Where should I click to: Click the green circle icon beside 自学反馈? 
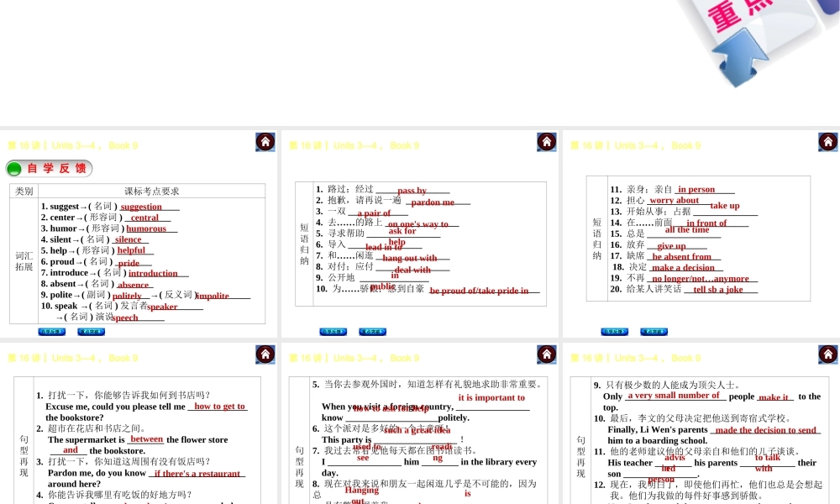pyautogui.click(x=13, y=167)
